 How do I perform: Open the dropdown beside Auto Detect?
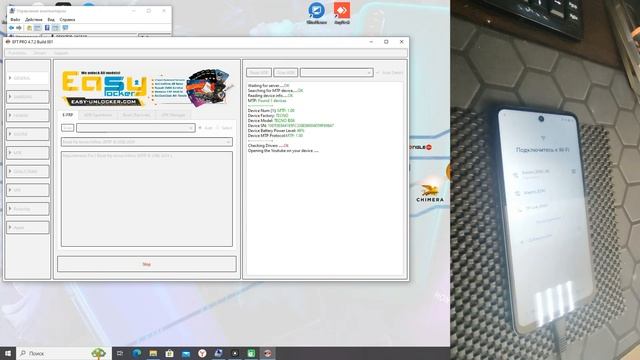[337, 73]
